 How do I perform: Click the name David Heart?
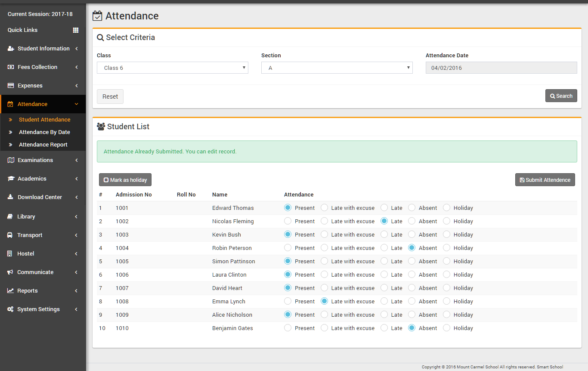coord(227,288)
